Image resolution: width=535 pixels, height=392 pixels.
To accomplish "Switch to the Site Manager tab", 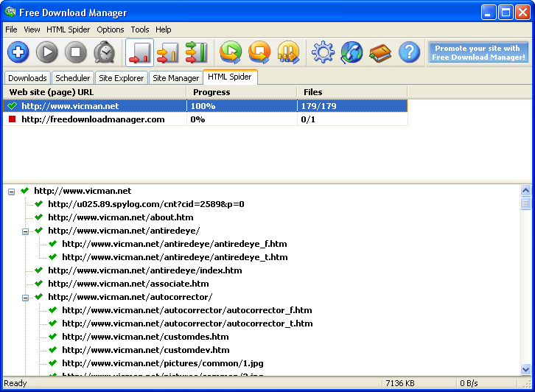I will (x=175, y=78).
